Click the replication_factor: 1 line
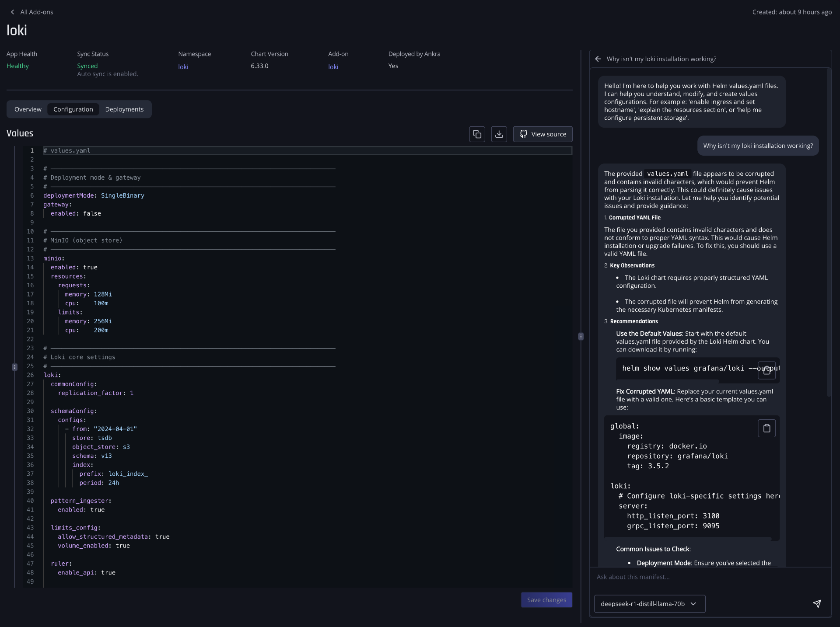This screenshot has width=840, height=627. (x=96, y=393)
